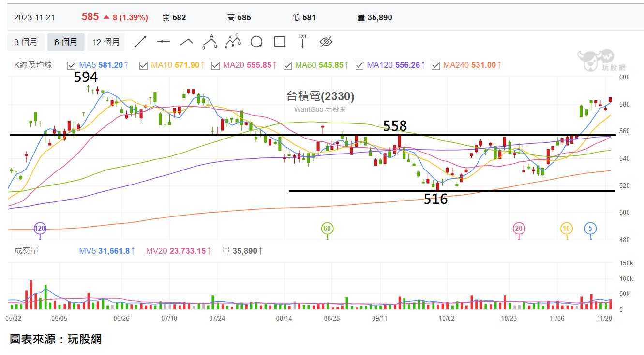Image resolution: width=644 pixels, height=355 pixels.
Task: Click the 08/14 date axis label
Action: (x=284, y=318)
